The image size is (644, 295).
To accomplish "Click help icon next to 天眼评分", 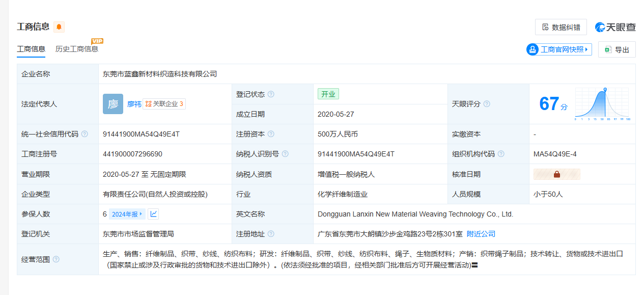I will coord(487,104).
